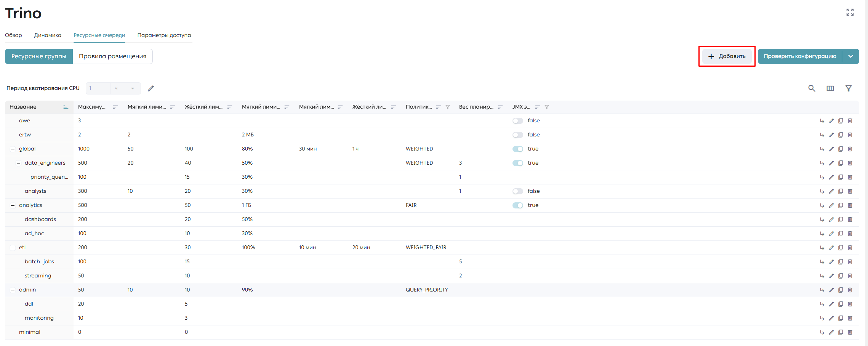The width and height of the screenshot is (868, 346).
Task: Sort by the Вес планир... column icon
Action: [500, 107]
